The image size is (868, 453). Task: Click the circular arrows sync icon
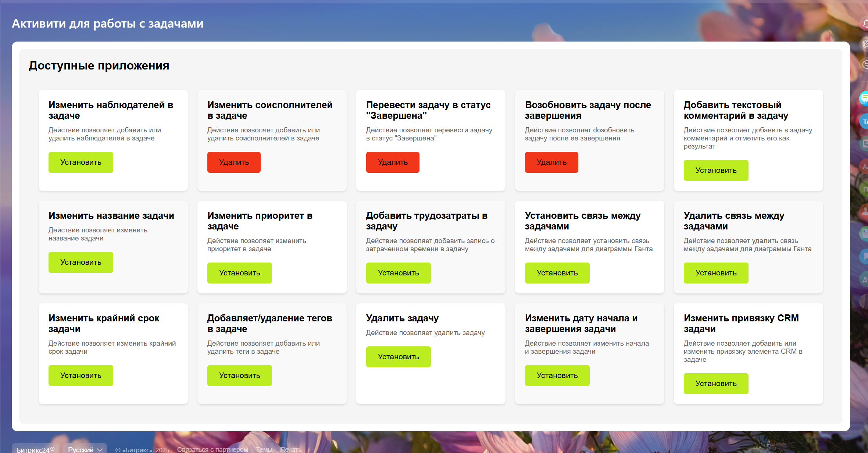[865, 65]
